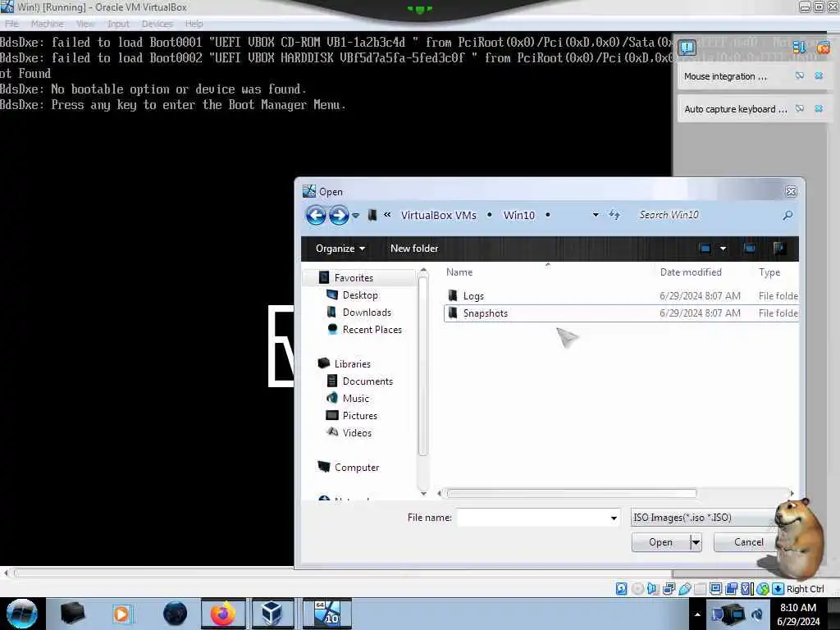The image size is (840, 630).
Task: Click the notification center exclamation icon
Action: (x=687, y=48)
